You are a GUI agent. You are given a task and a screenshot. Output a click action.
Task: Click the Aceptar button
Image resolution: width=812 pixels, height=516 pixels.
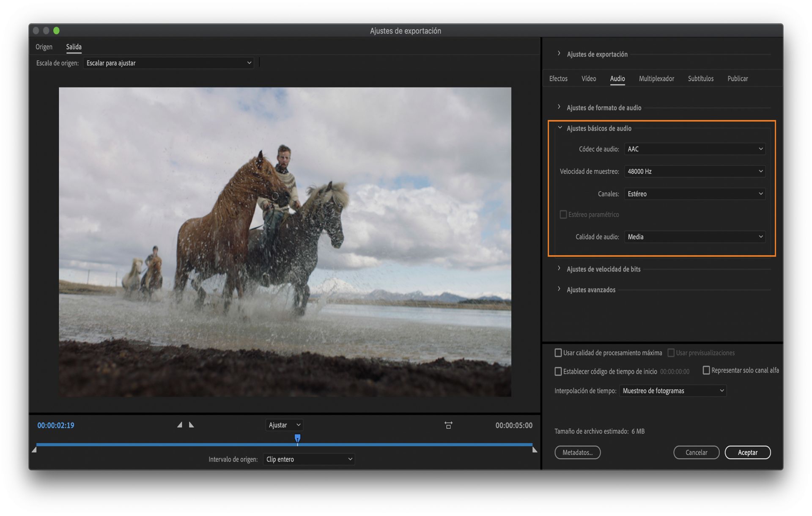(747, 453)
